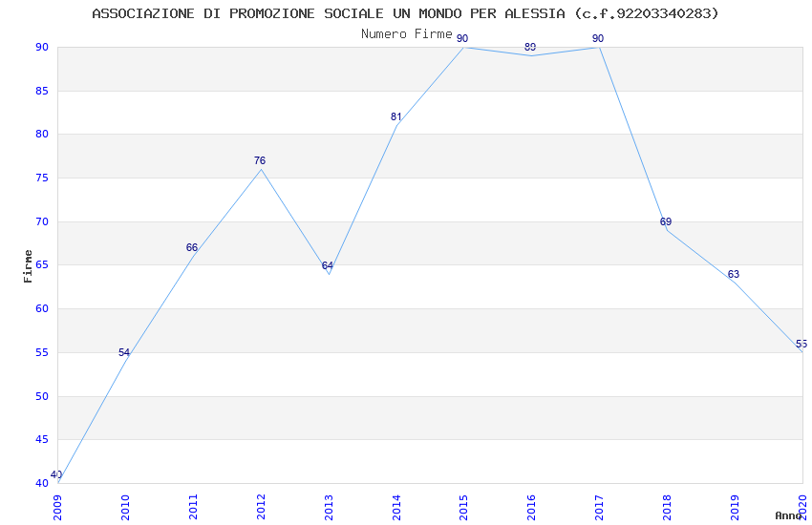Click the data label 90 for 2017
812x525 pixels.
click(598, 38)
